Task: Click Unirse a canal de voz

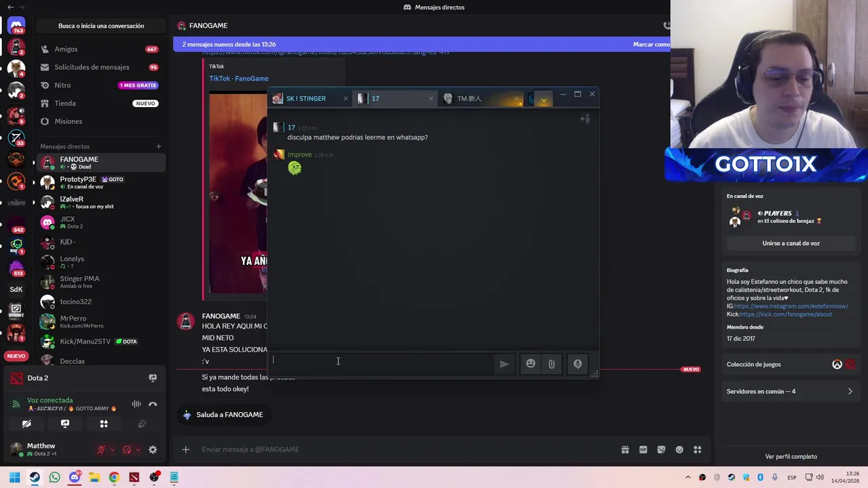Action: coord(791,243)
